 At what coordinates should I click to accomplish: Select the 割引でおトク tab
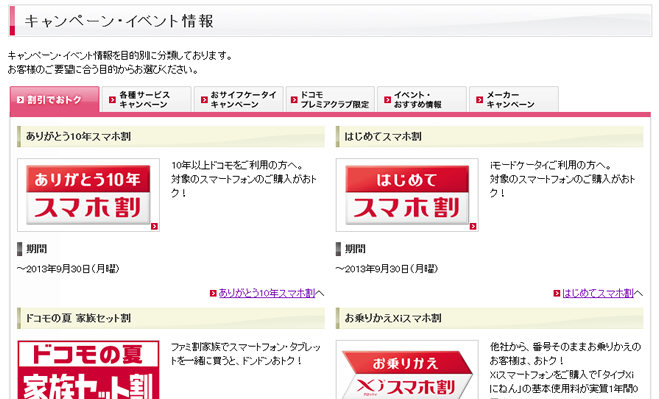[55, 100]
